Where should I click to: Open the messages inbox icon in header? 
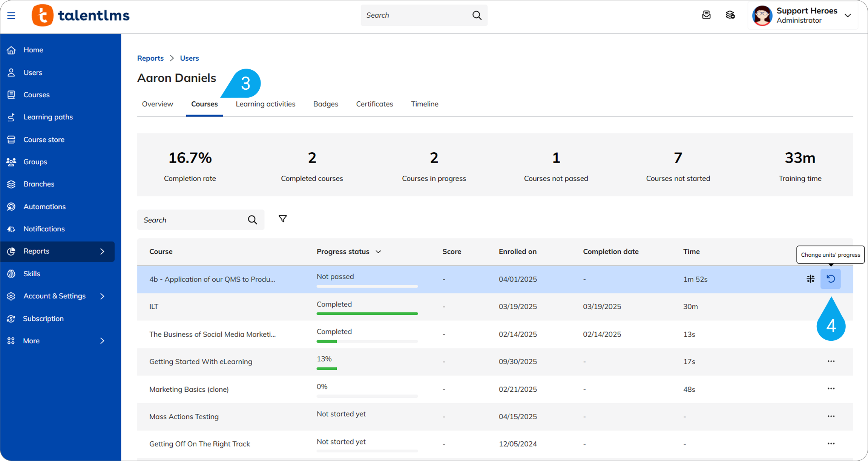(x=706, y=15)
